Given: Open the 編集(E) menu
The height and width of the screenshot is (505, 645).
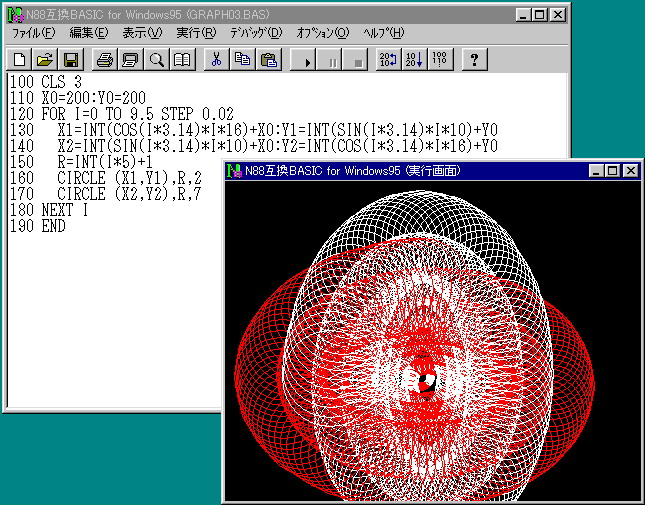Looking at the screenshot, I should [89, 33].
